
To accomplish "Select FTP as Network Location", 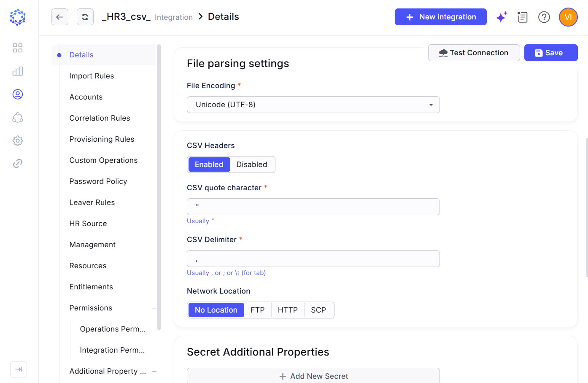I will (258, 310).
